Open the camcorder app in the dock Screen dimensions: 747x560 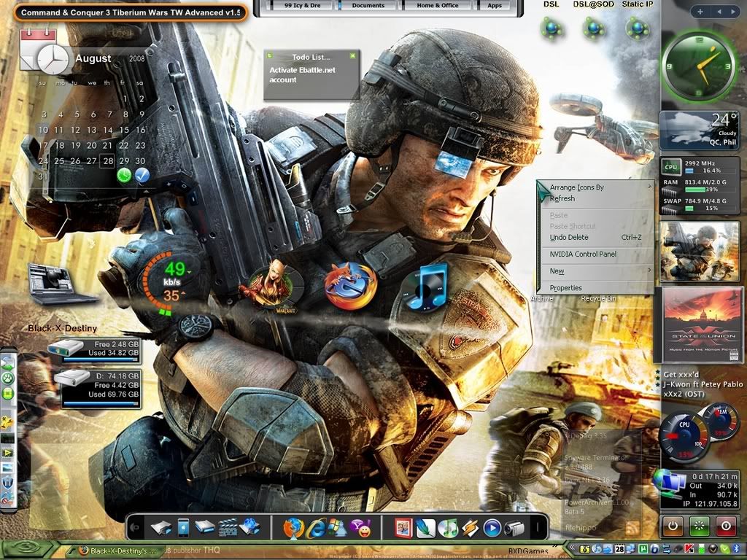pos(514,528)
